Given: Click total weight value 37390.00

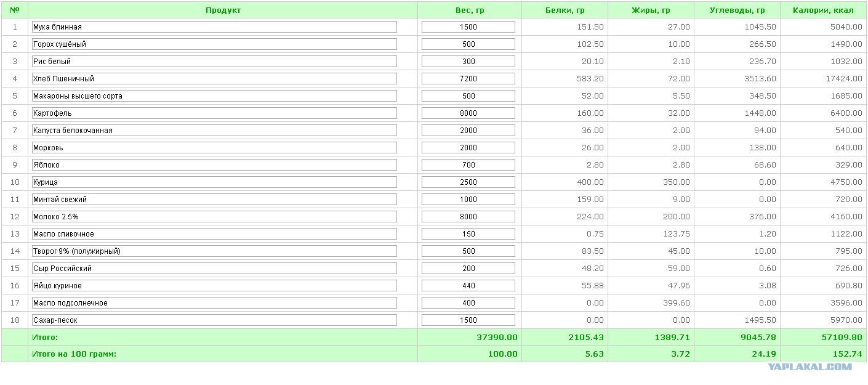Looking at the screenshot, I should pyautogui.click(x=497, y=338).
